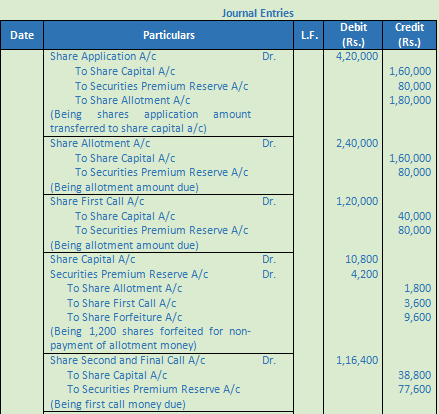This screenshot has height=414, width=439.
Task: Click the 3,600 credit amount
Action: click(x=418, y=303)
